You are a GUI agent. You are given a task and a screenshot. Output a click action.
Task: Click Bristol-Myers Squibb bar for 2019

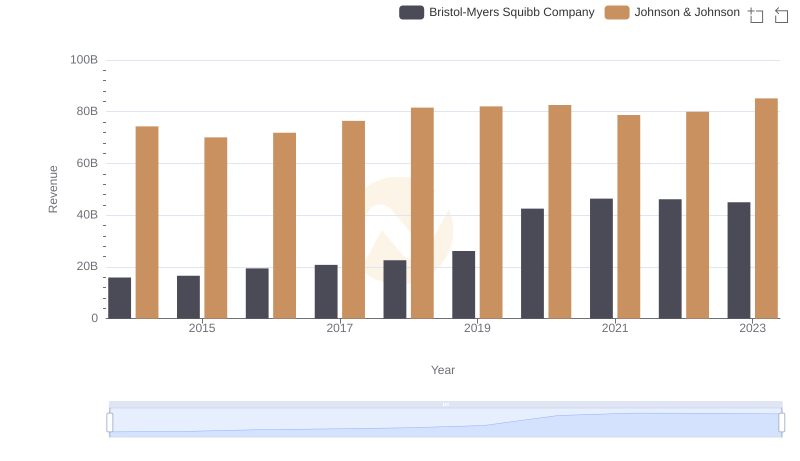click(x=463, y=285)
